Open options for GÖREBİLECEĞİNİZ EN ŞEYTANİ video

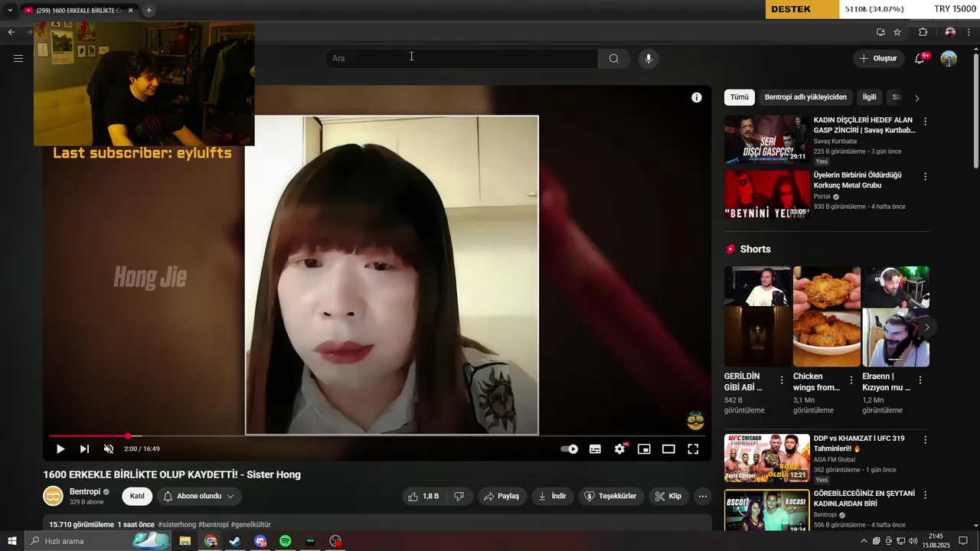[925, 495]
